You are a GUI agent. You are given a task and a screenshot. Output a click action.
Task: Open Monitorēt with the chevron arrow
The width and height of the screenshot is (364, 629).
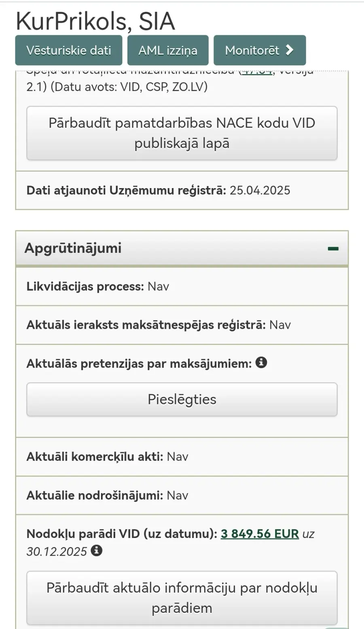click(x=259, y=51)
